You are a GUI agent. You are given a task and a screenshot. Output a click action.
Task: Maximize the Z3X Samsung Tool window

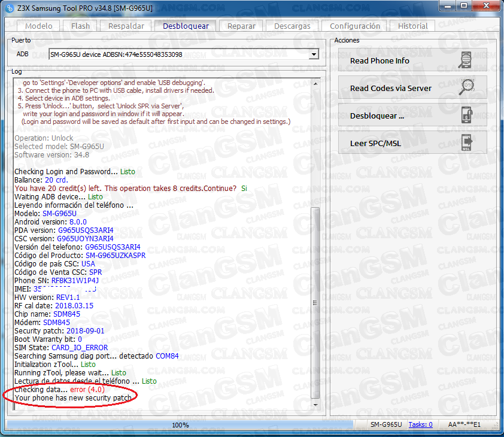coord(463,7)
